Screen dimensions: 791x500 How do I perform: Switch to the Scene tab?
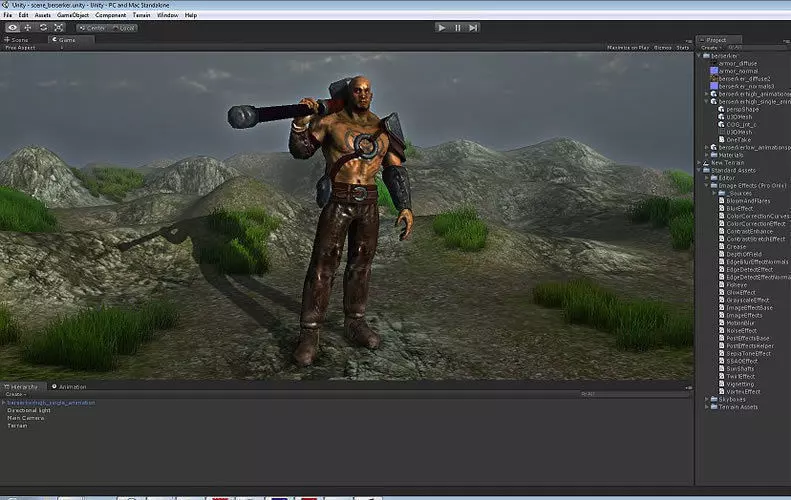tap(17, 39)
